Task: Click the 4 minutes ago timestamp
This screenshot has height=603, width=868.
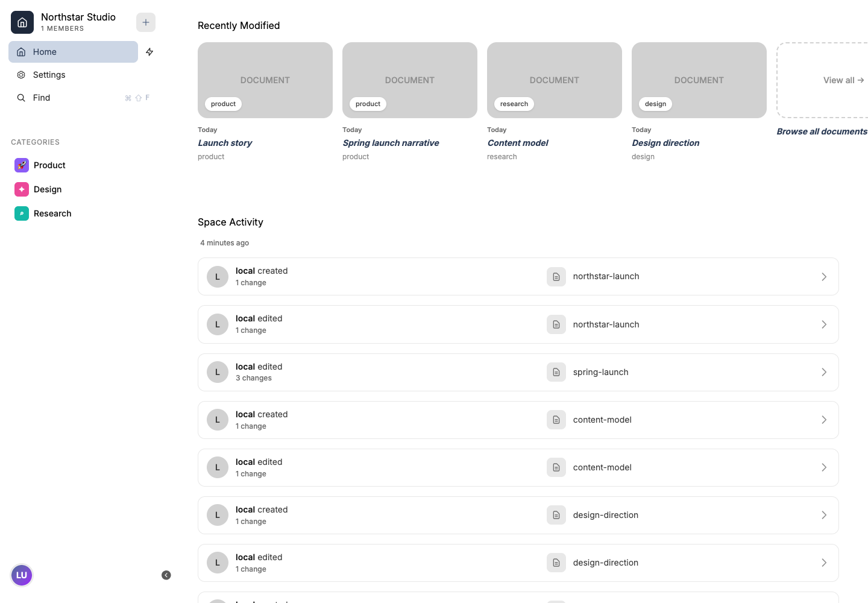Action: click(224, 243)
